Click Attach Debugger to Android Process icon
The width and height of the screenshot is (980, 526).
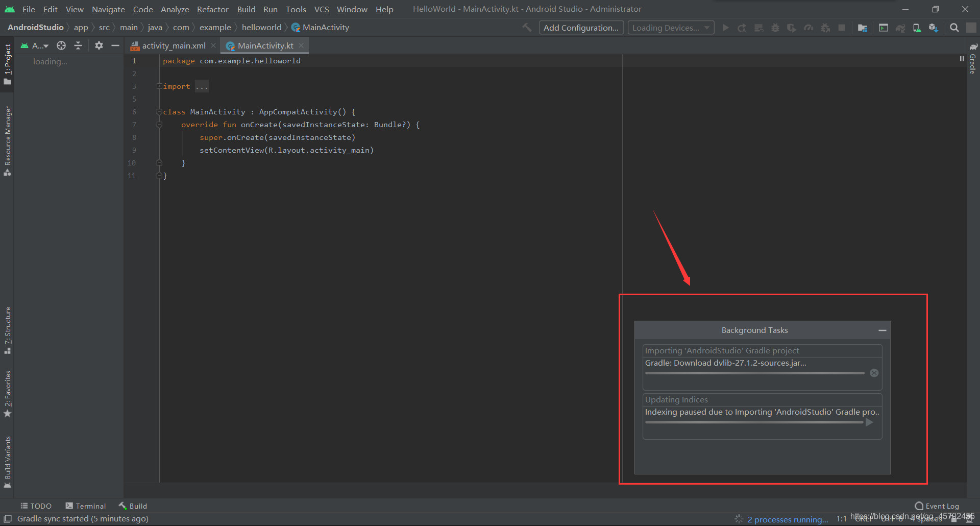[x=825, y=28]
